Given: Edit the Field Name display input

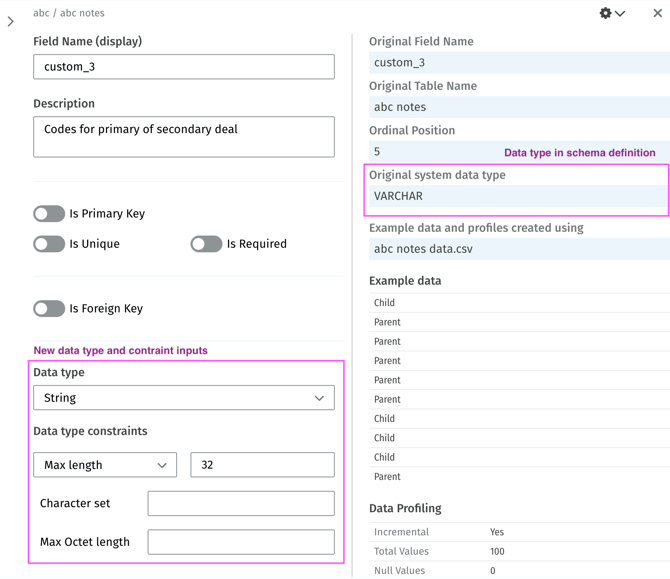Looking at the screenshot, I should 184,67.
